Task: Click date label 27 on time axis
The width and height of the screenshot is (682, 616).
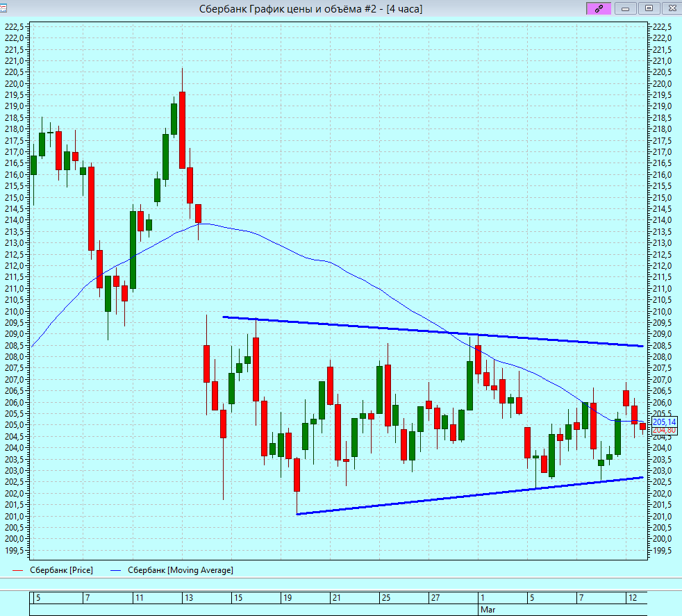Action: [435, 598]
